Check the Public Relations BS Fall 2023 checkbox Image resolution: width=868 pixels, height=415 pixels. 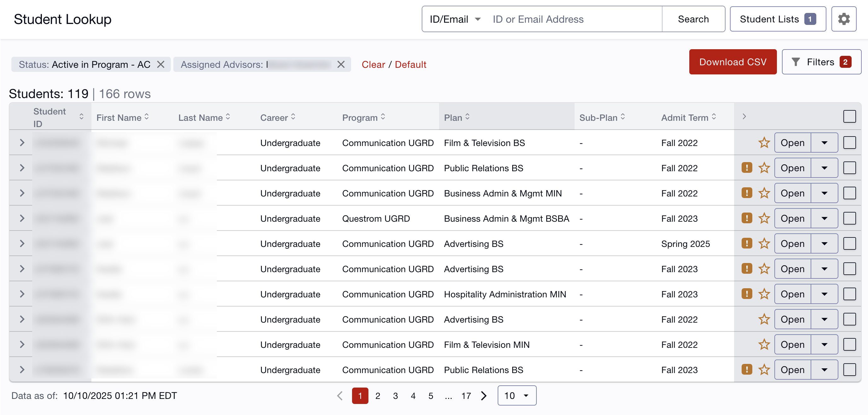point(849,370)
